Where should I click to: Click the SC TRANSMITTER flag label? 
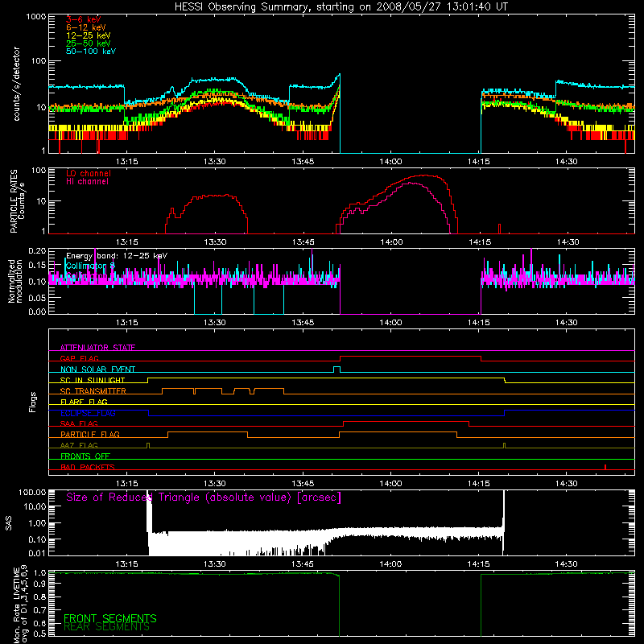93,390
